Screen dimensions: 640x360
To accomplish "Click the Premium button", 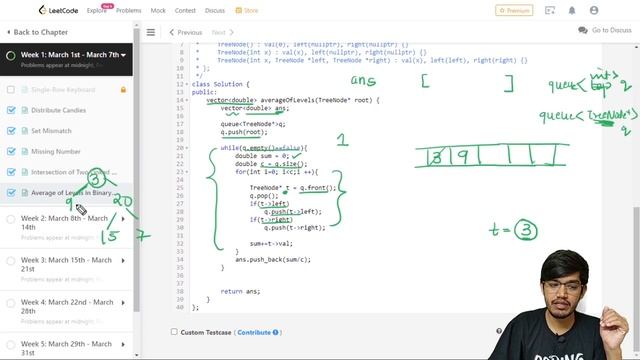I will 514,10.
